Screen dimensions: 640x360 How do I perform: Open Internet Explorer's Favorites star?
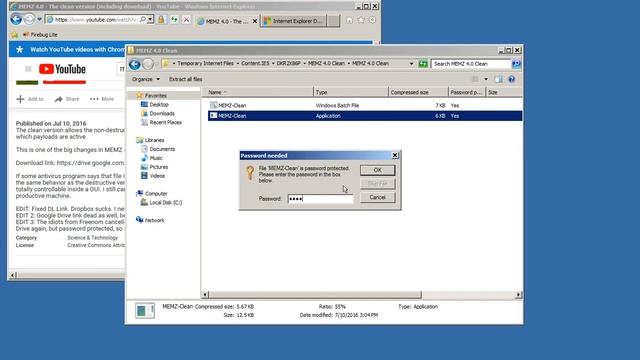361,20
